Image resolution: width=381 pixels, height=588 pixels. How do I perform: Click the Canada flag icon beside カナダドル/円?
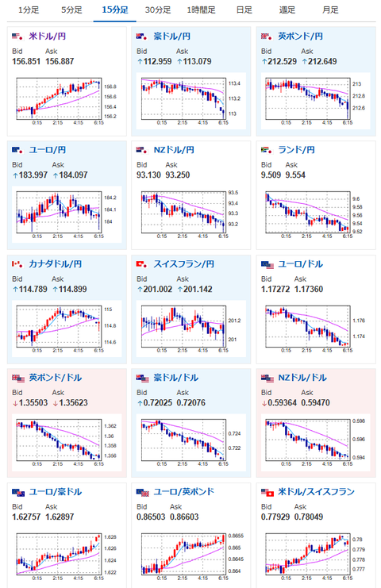tap(17, 264)
